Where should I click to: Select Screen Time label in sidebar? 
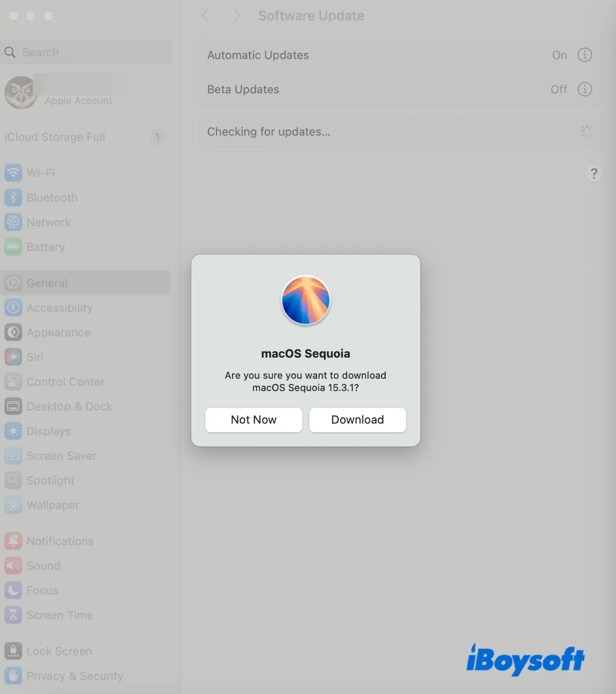pos(60,614)
